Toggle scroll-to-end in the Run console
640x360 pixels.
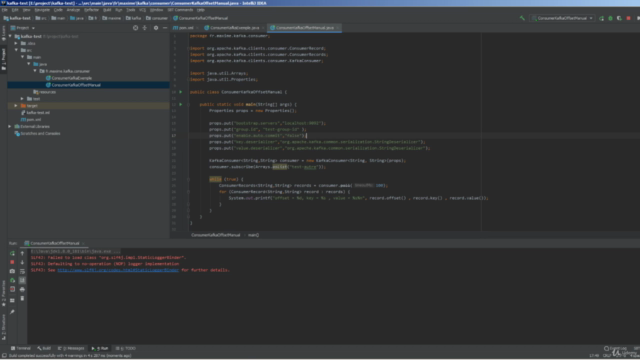pos(22,280)
